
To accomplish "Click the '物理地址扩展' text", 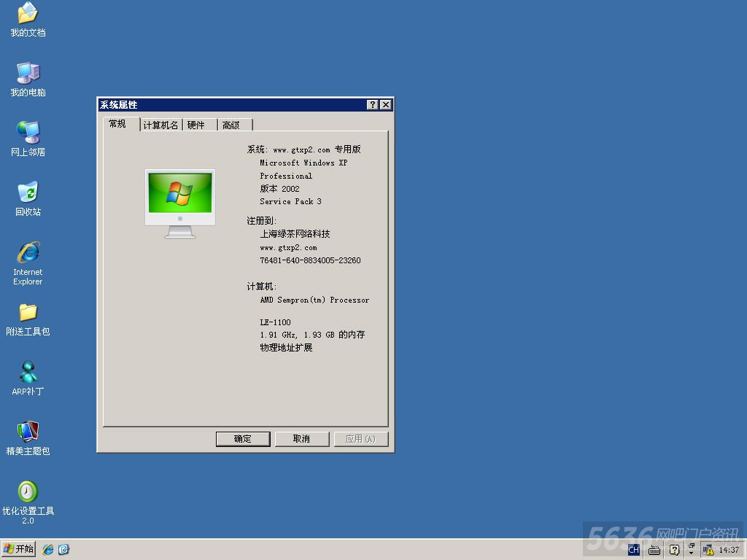I will (286, 348).
